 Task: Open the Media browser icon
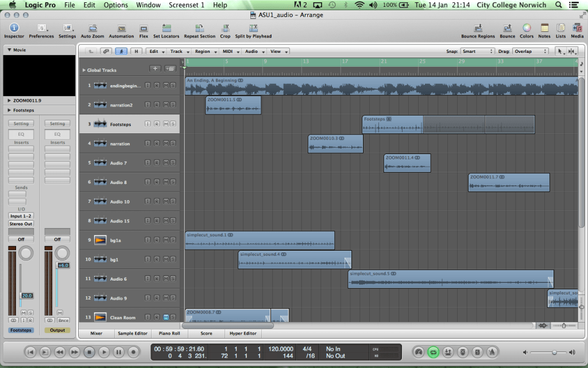point(577,29)
